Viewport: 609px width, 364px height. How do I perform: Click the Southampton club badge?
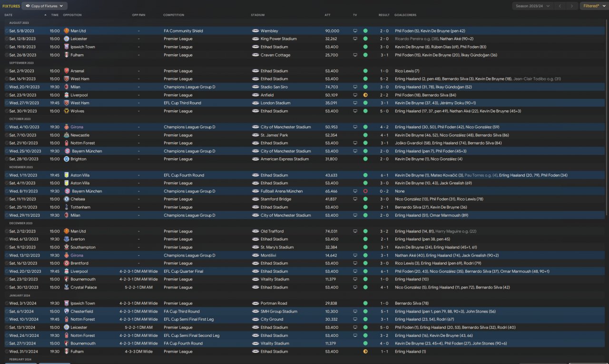67,248
